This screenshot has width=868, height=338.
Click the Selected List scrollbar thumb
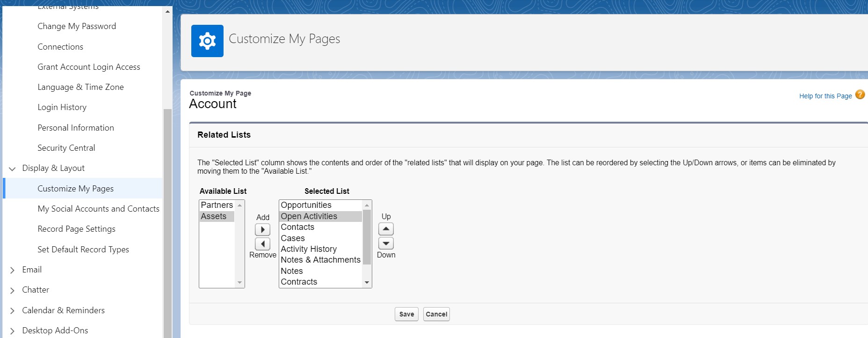(x=367, y=237)
